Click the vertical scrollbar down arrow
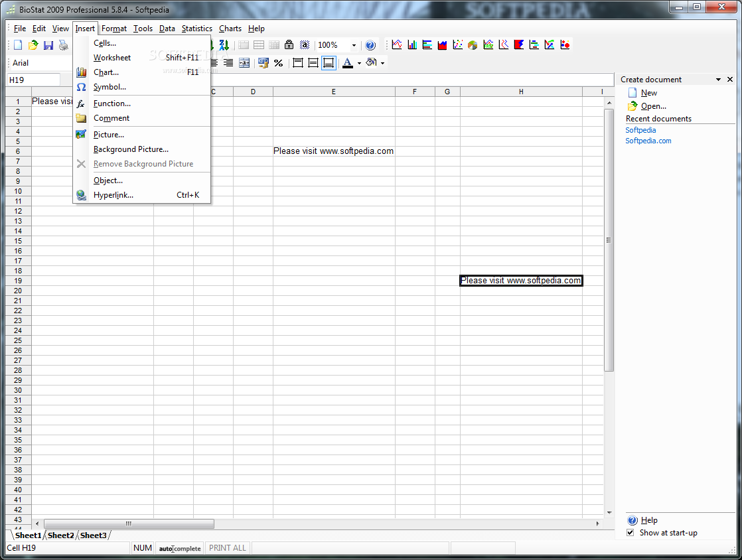 coord(609,513)
